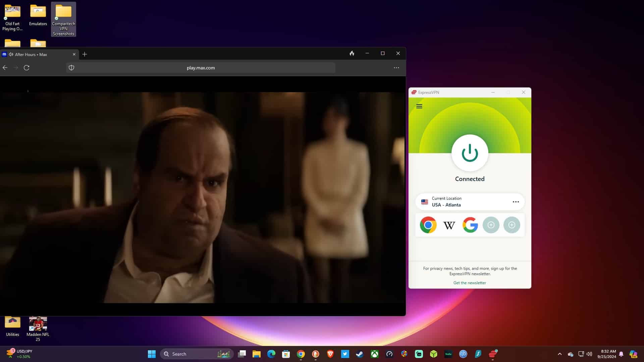
Task: Select the Emulators desktop folder
Action: click(x=38, y=15)
